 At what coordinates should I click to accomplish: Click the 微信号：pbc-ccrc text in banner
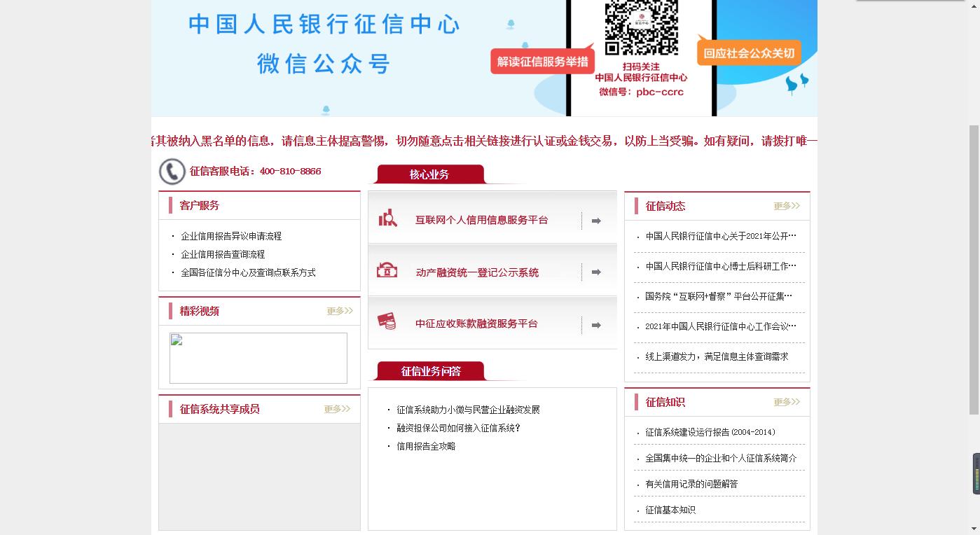tap(641, 92)
